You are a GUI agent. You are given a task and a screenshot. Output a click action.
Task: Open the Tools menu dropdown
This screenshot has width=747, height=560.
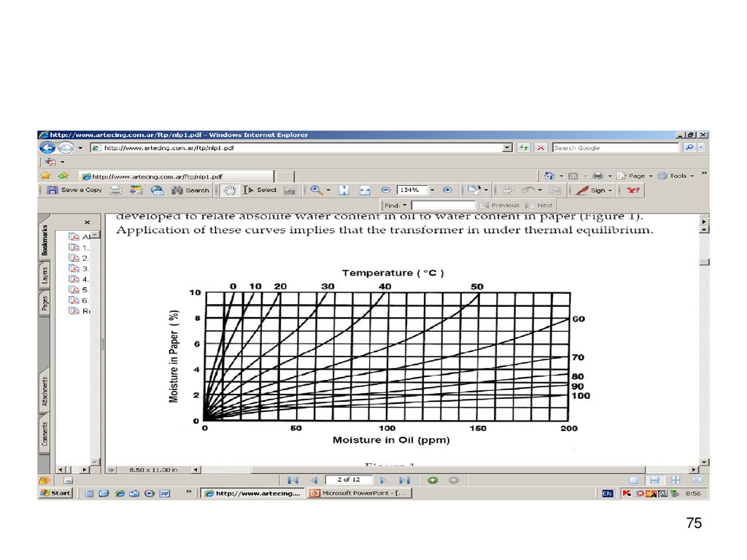tap(676, 176)
